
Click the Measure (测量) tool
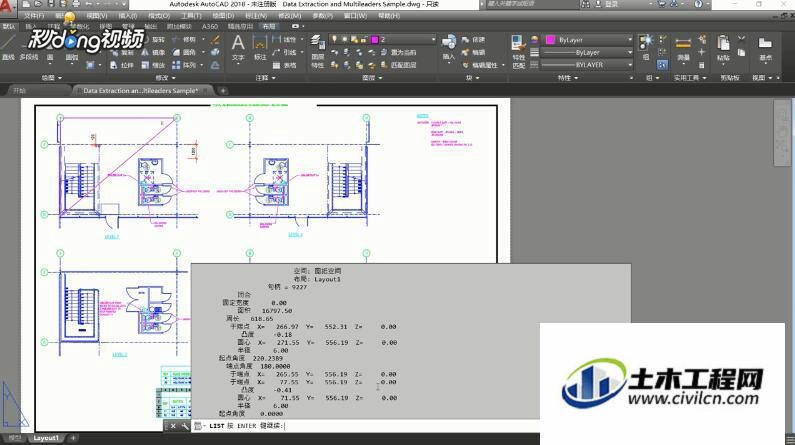(x=683, y=48)
